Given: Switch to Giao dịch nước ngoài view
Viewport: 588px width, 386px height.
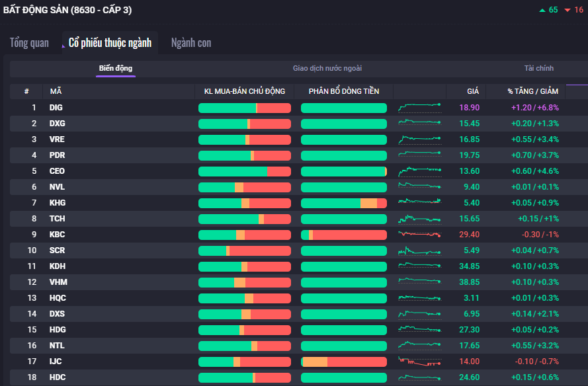Looking at the screenshot, I should coord(327,68).
